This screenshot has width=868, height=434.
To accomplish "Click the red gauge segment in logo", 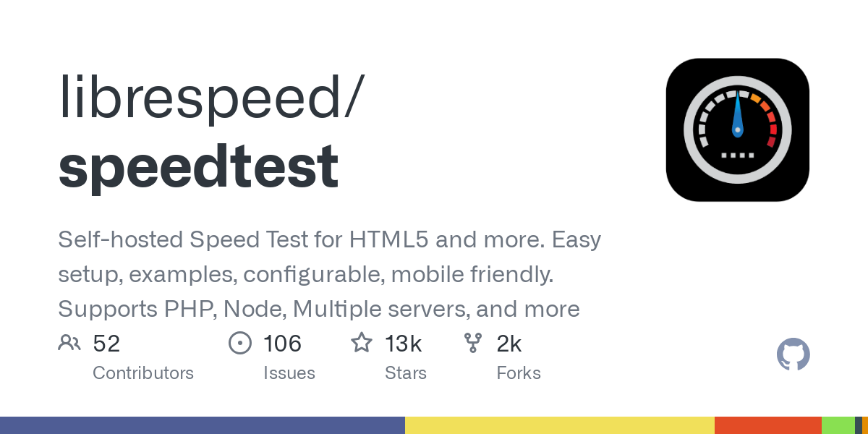I will [x=771, y=124].
